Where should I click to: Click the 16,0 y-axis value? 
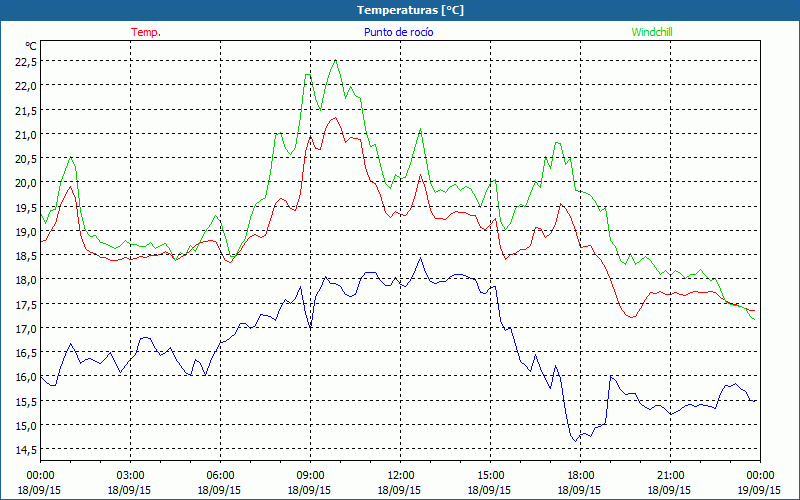pos(26,377)
